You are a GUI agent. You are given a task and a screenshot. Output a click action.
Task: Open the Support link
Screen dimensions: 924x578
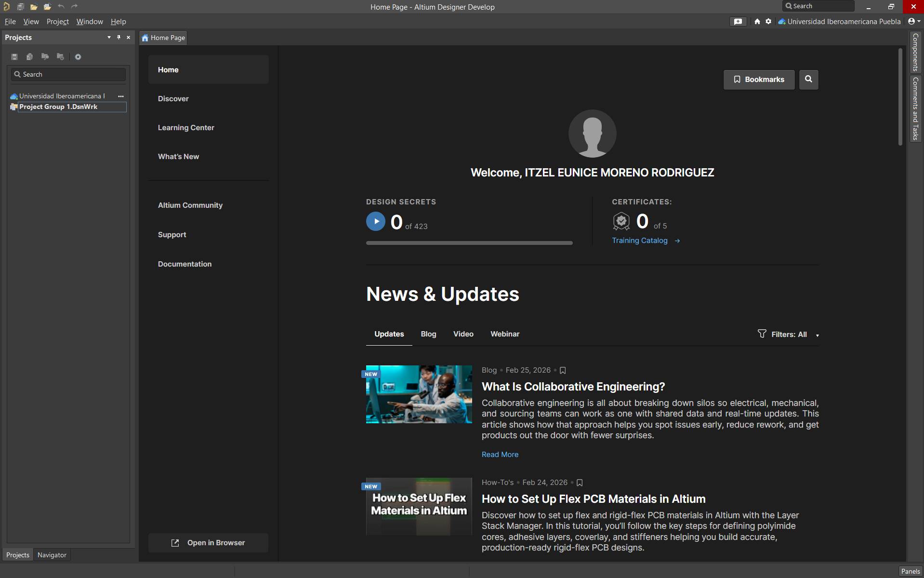tap(172, 235)
